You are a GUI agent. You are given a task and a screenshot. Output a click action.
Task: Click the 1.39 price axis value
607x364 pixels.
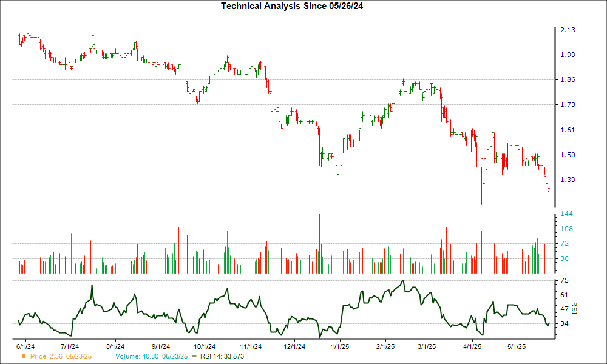click(x=568, y=180)
